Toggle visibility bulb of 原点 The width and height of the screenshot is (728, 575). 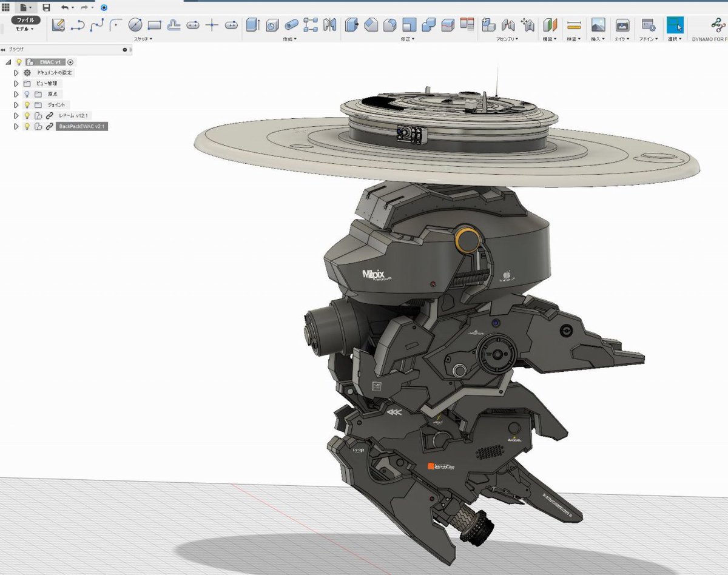(x=27, y=94)
